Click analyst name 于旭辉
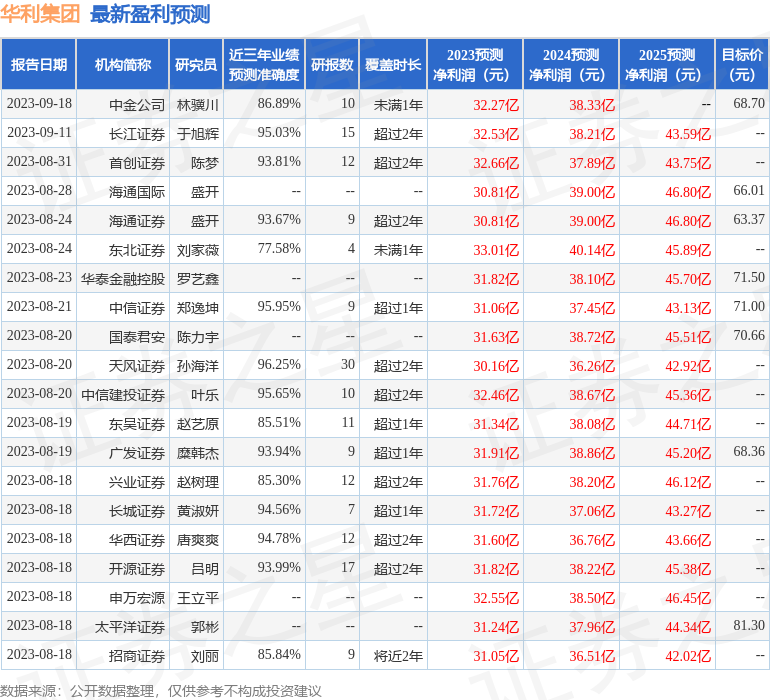This screenshot has width=770, height=700. point(197,134)
